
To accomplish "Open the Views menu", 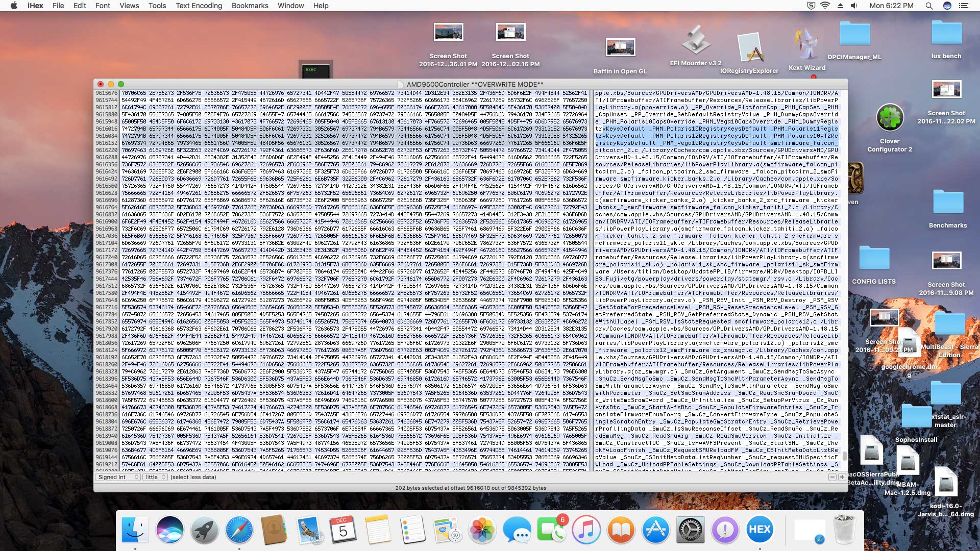I will click(129, 6).
